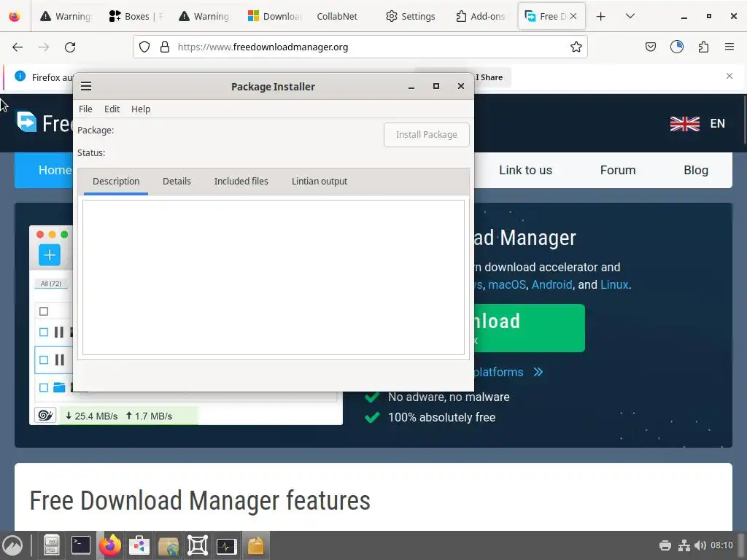
Task: Switch to the Details tab
Action: click(x=177, y=182)
